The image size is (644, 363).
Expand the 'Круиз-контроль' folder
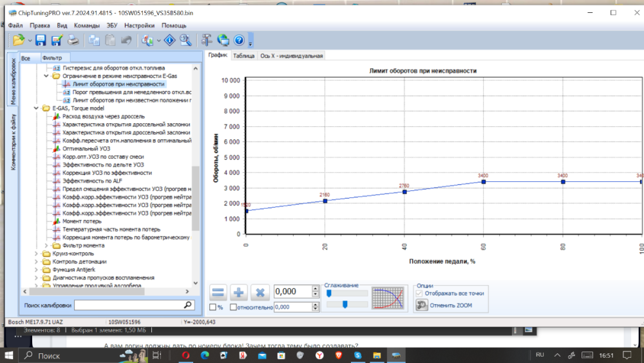click(x=36, y=253)
